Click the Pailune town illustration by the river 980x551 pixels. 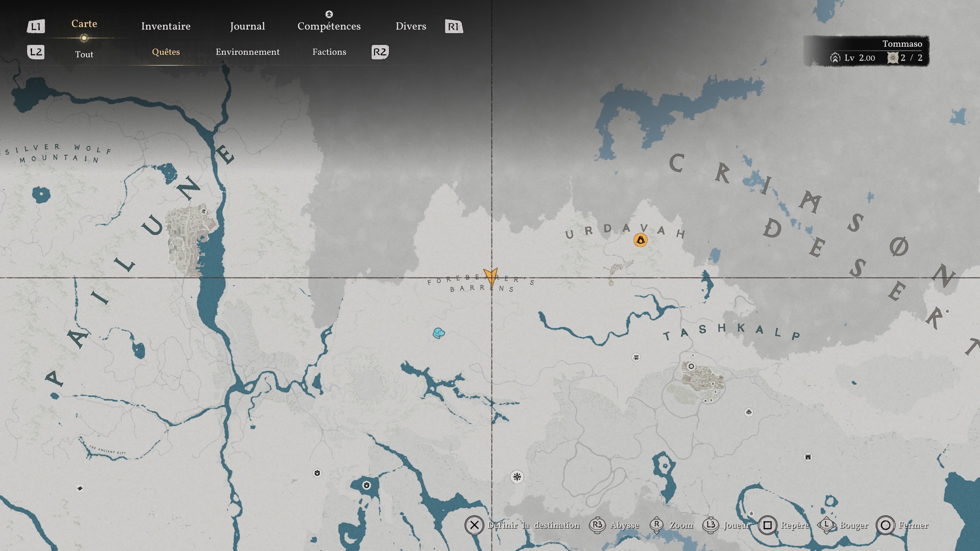point(192,241)
